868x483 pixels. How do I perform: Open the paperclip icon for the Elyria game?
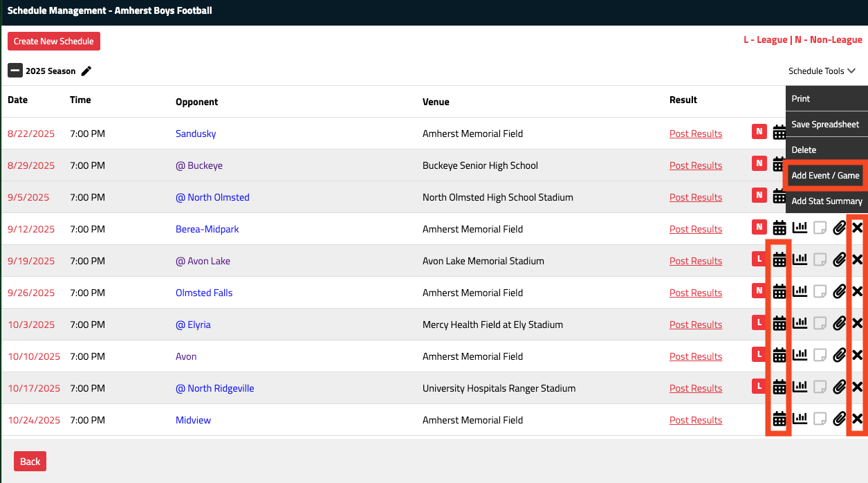[x=839, y=322]
